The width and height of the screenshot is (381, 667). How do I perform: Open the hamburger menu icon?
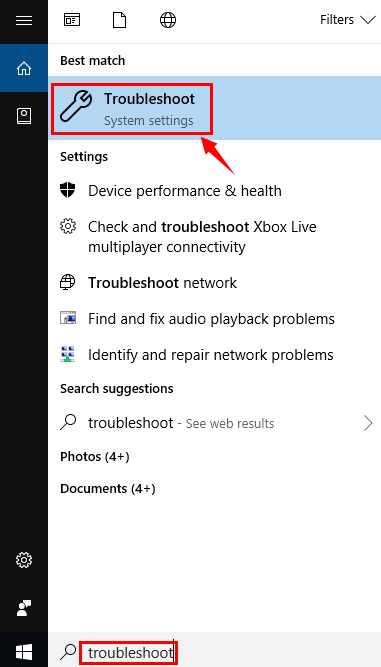tap(24, 20)
